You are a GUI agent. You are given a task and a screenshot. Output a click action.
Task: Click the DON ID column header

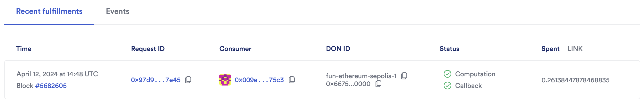pyautogui.click(x=338, y=49)
